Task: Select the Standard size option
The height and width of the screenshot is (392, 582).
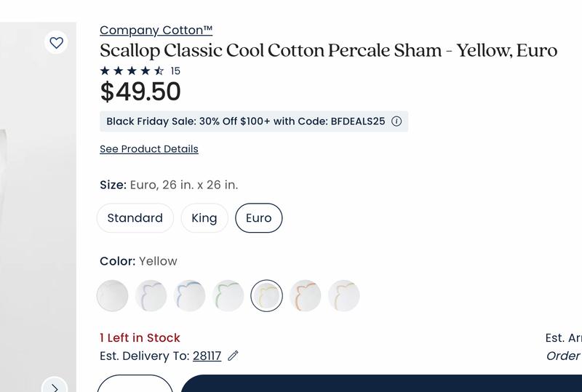Action: coord(135,218)
